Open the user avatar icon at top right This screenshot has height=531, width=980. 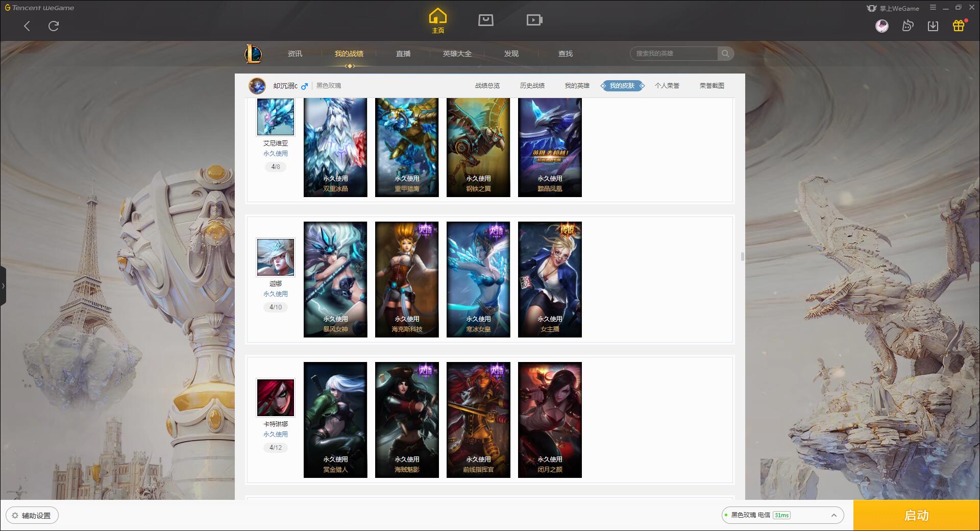click(x=881, y=26)
